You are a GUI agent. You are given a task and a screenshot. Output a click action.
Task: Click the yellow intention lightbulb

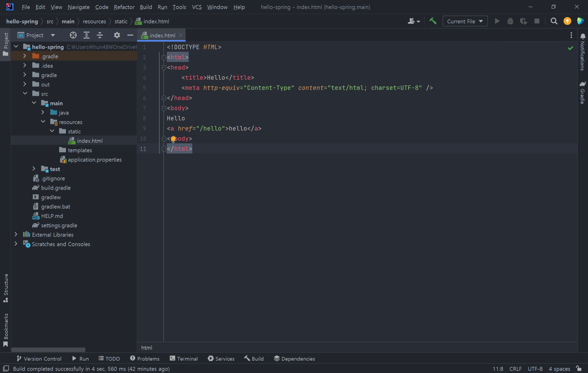[x=173, y=139]
